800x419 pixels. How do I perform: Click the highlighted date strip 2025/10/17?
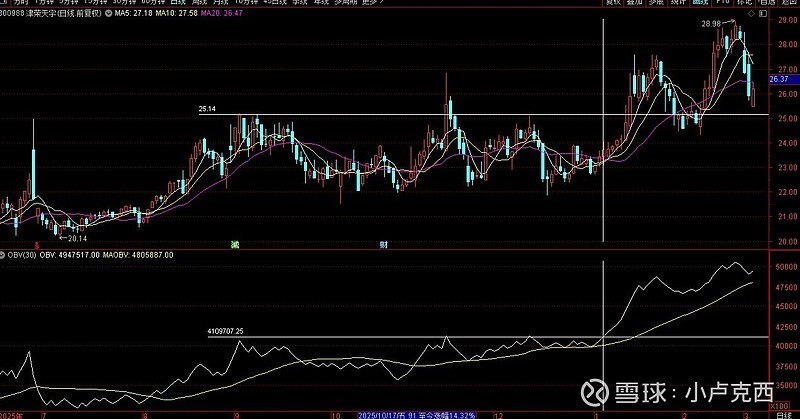click(x=417, y=415)
